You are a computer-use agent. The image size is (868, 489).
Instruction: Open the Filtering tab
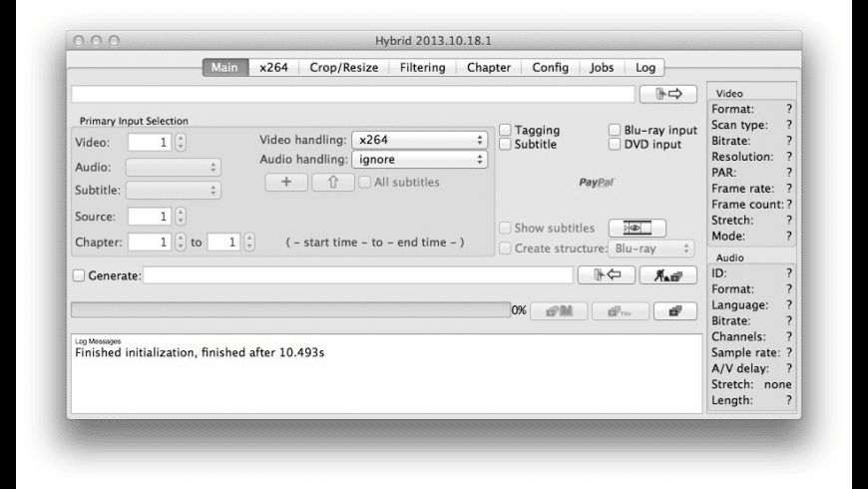coord(422,68)
